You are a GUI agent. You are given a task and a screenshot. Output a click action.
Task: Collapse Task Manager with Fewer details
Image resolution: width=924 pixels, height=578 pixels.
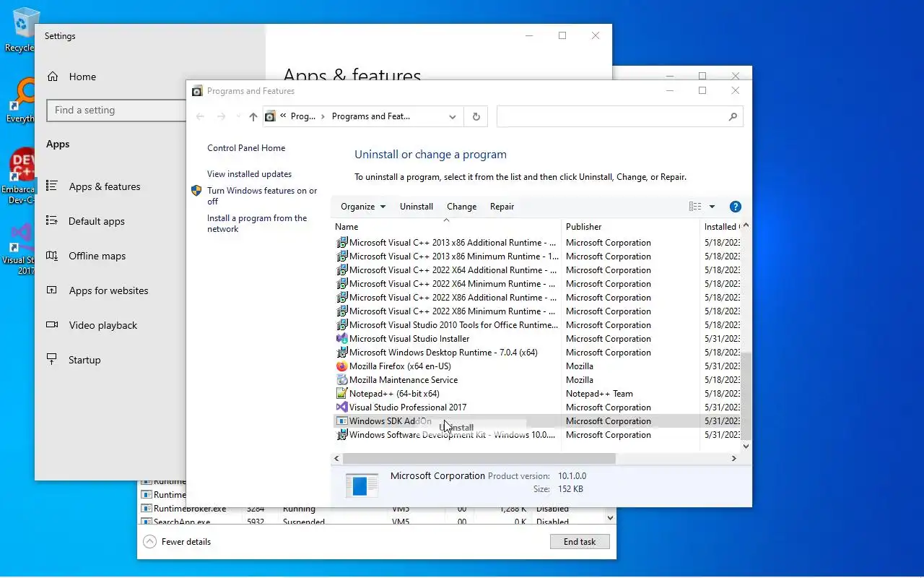tap(177, 542)
